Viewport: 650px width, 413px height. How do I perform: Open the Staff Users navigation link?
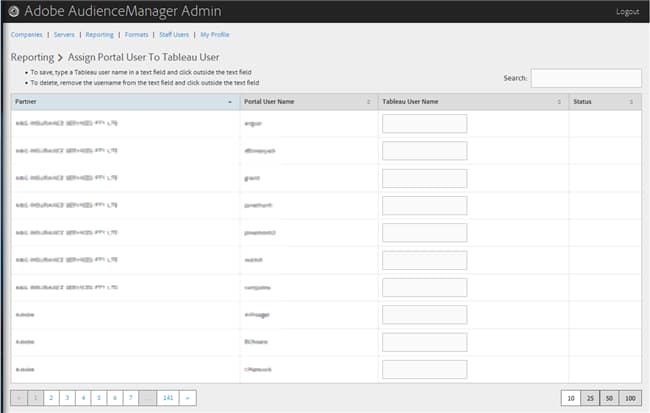click(x=174, y=34)
